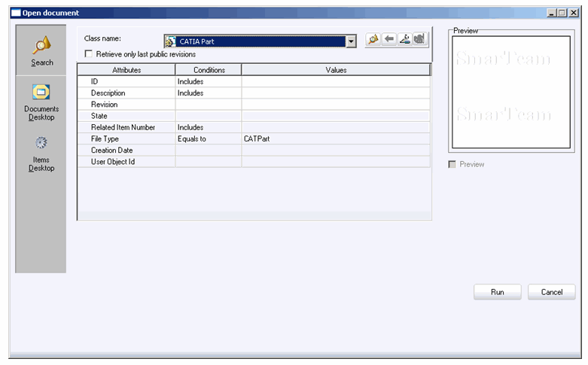Open the Items Desktop view
The height and width of the screenshot is (365, 588).
click(41, 153)
